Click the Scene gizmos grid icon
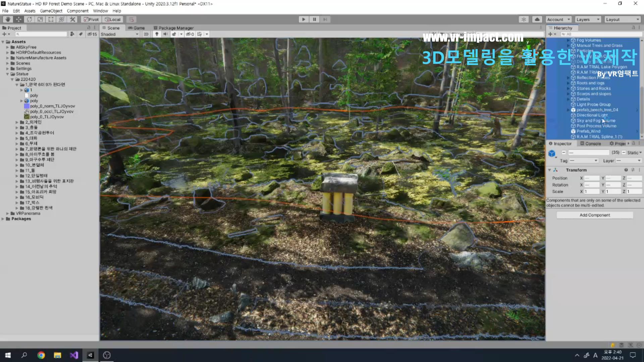Viewport: 644px width, 362px height. point(200,34)
